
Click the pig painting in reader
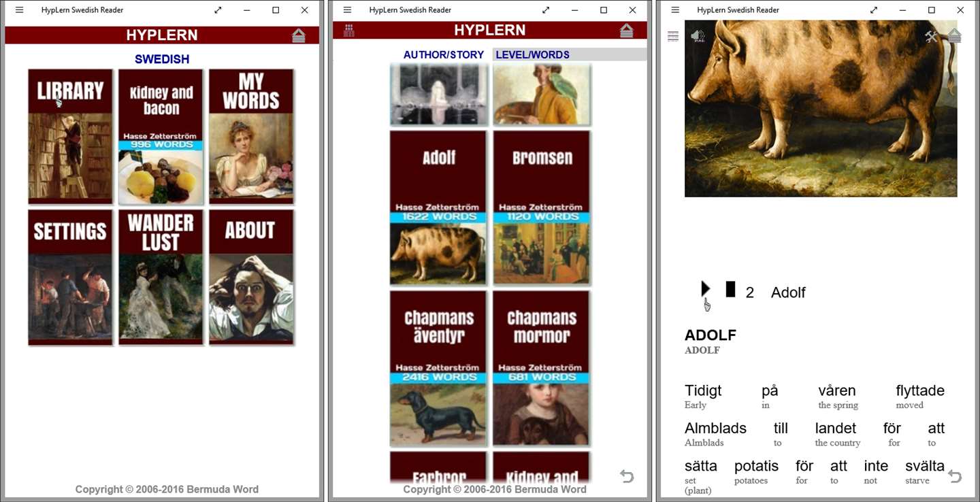[821, 109]
